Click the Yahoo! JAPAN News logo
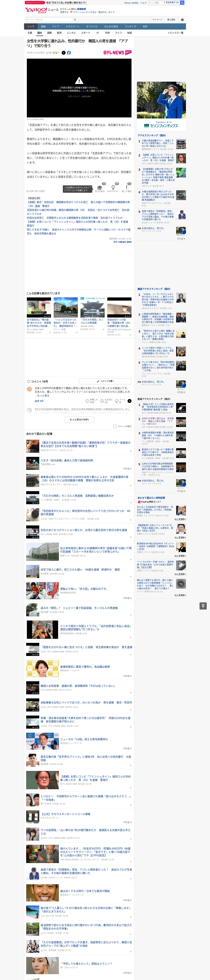 [42, 10]
